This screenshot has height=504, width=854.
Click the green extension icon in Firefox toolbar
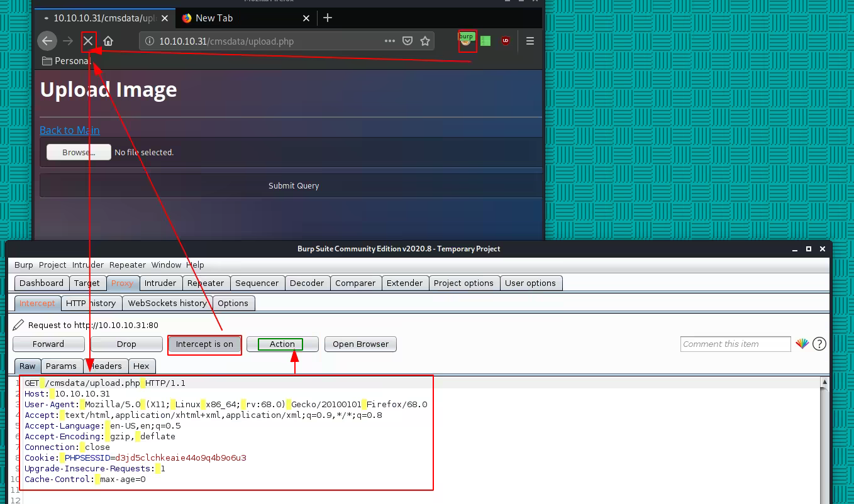click(485, 41)
